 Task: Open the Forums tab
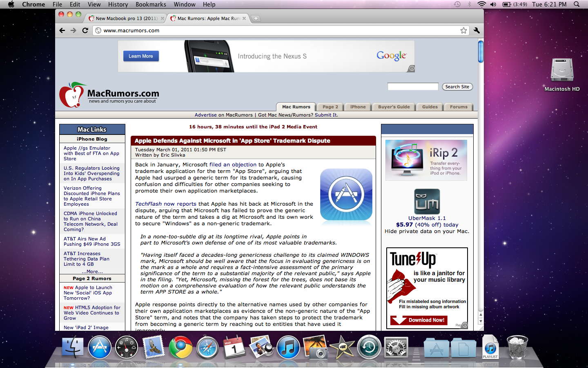(459, 107)
